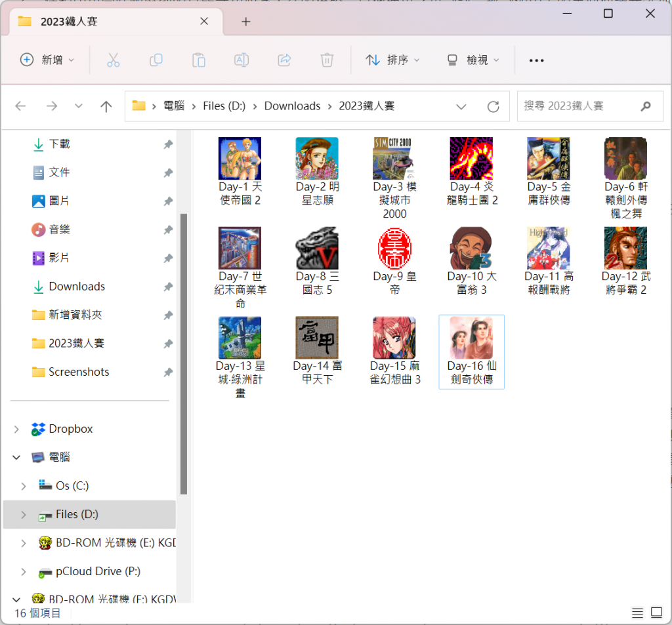Select the Day-3 模擬城市 2000 file

click(394, 178)
